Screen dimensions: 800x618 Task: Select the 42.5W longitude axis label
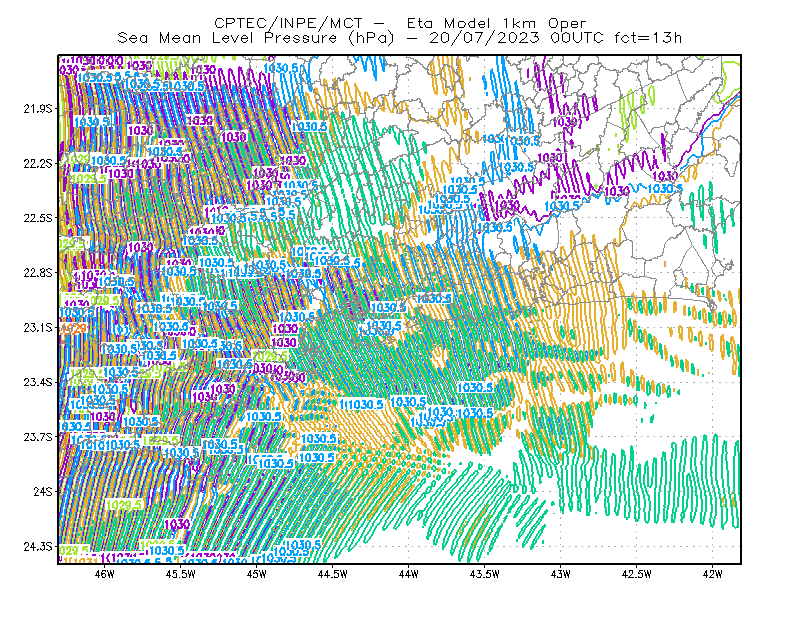pyautogui.click(x=637, y=574)
